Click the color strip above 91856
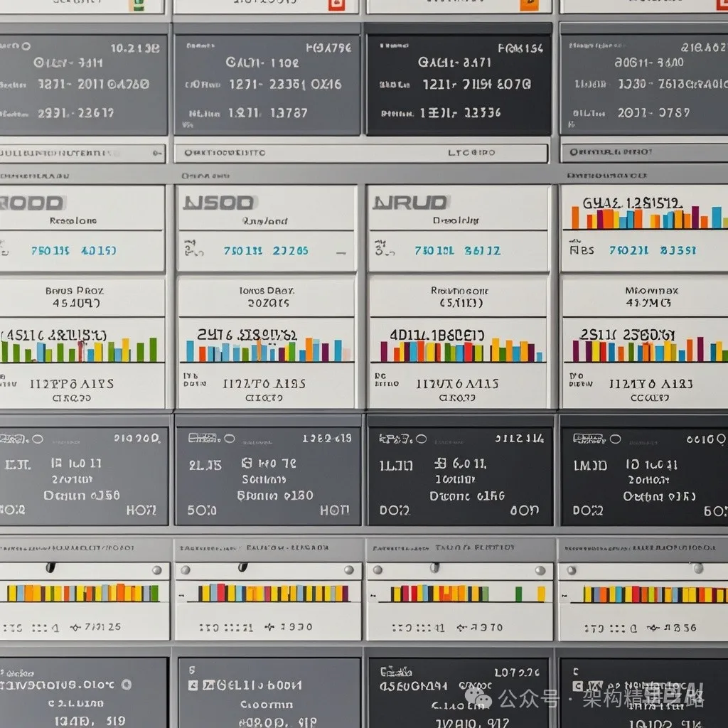The height and width of the screenshot is (728, 728). click(x=643, y=594)
